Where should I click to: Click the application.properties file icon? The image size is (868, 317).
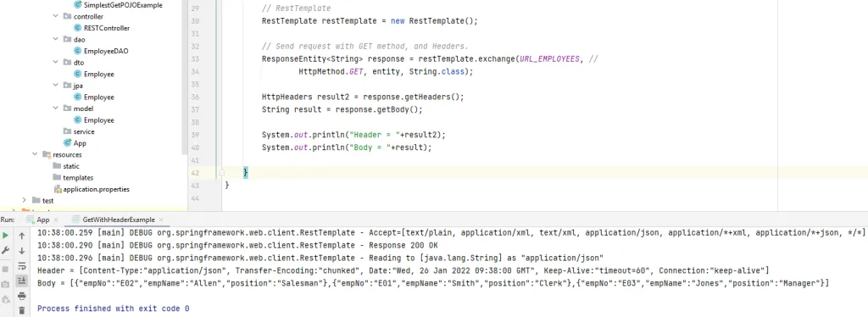pos(58,189)
